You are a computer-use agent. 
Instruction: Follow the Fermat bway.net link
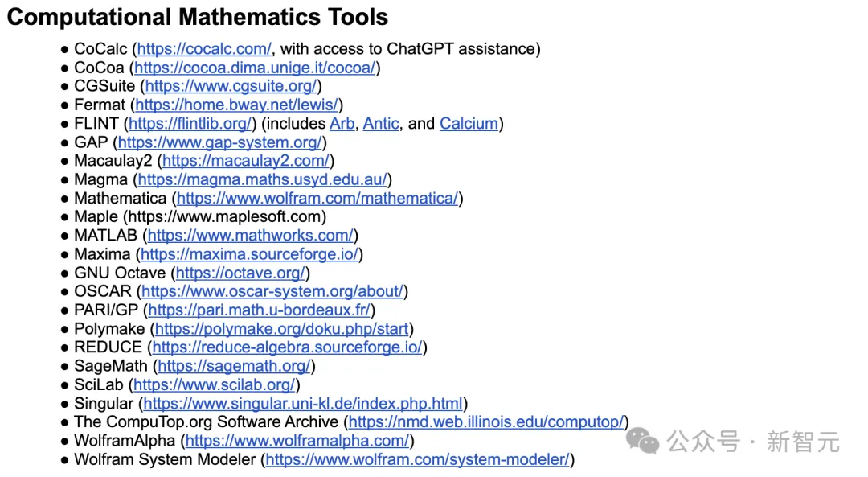click(x=236, y=105)
